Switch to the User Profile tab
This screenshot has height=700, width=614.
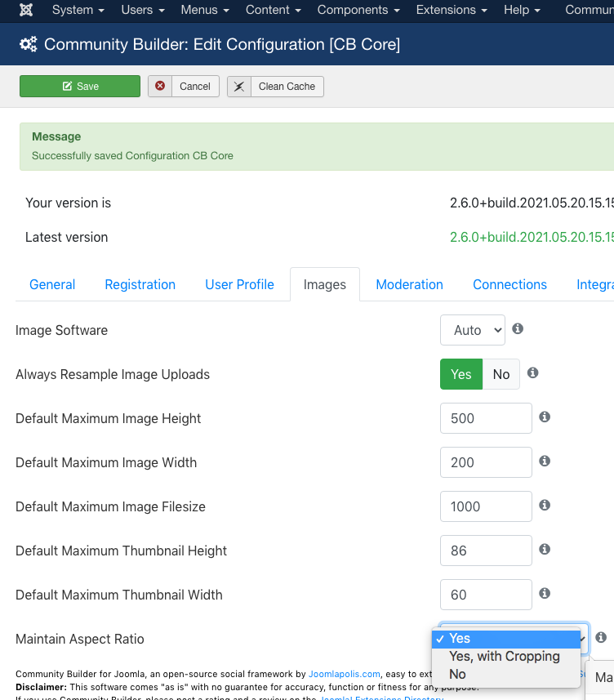tap(239, 285)
